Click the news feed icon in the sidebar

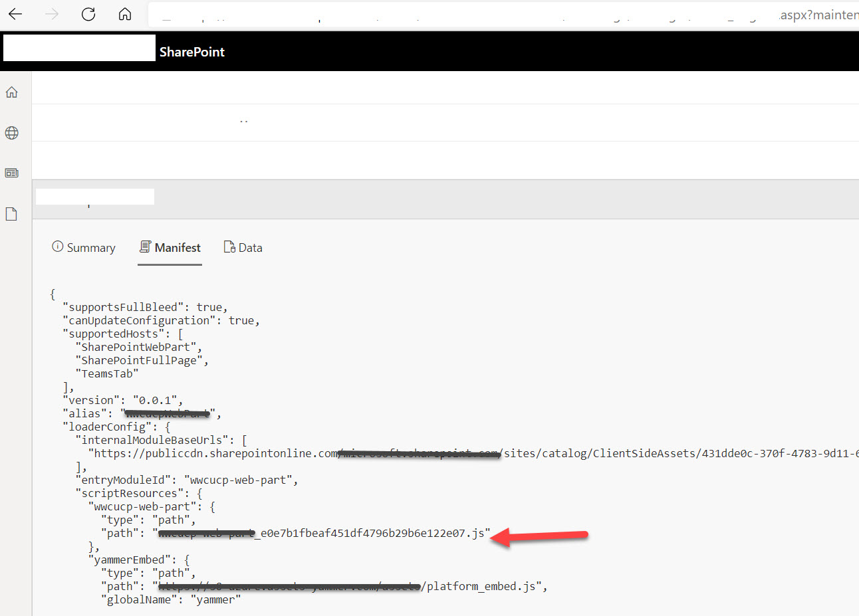click(11, 173)
